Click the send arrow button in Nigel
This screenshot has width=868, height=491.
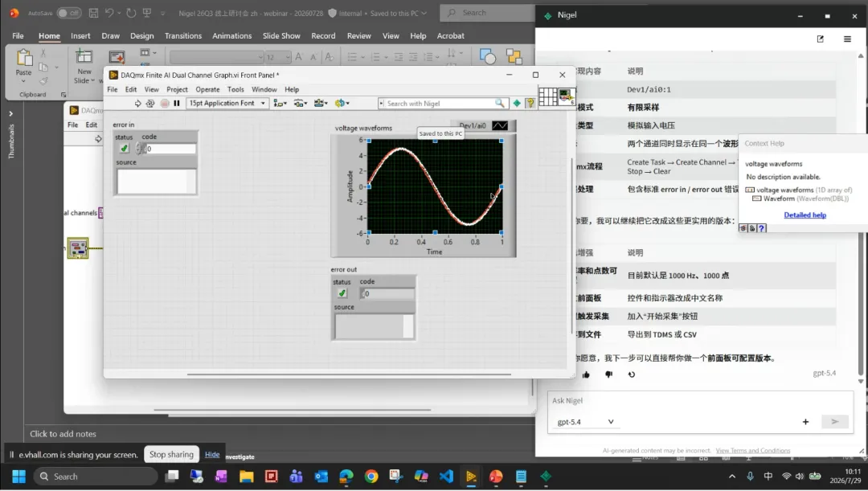(835, 422)
